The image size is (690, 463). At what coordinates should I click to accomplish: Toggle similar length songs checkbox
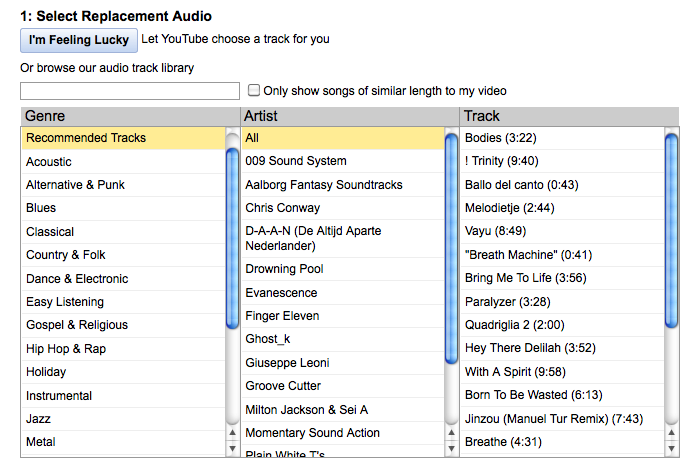pyautogui.click(x=254, y=90)
